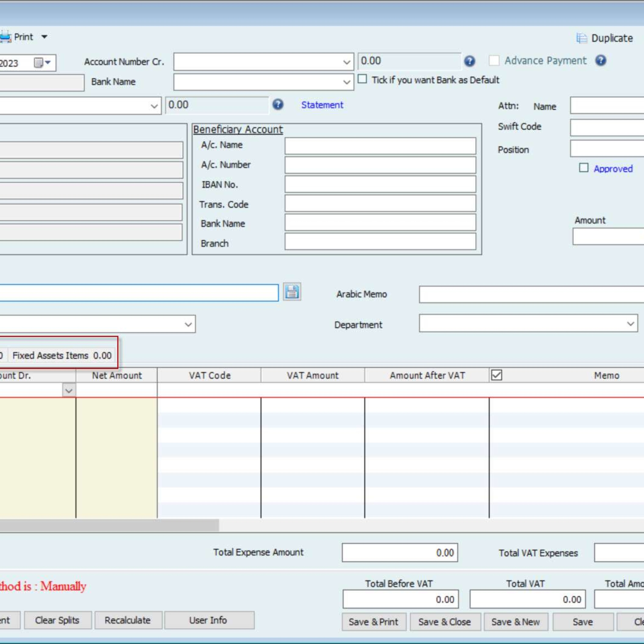The height and width of the screenshot is (644, 644).
Task: Select the Fixed Assets Items tab
Action: [62, 356]
